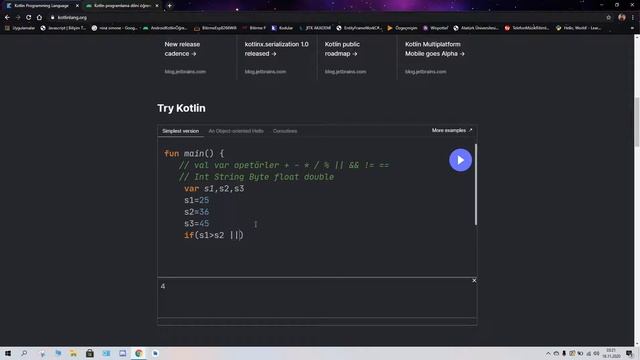Open the Coroutines example tab
The height and width of the screenshot is (360, 640).
tap(285, 131)
